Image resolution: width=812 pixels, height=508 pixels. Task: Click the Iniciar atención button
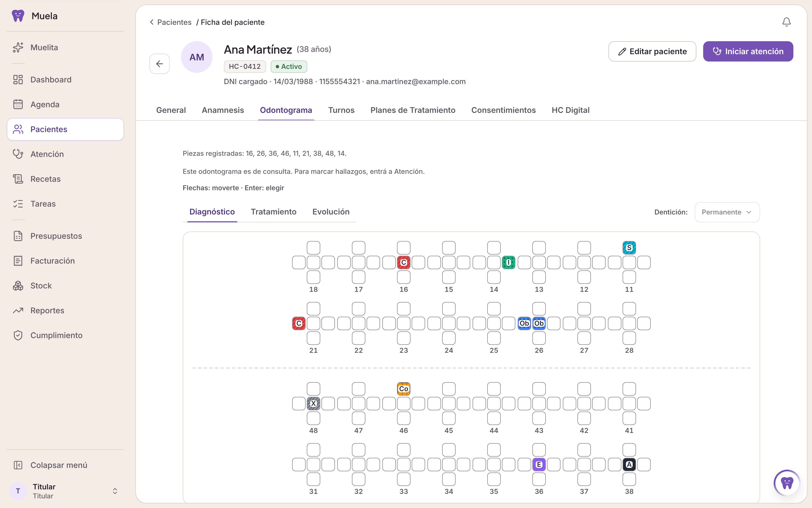pyautogui.click(x=748, y=51)
